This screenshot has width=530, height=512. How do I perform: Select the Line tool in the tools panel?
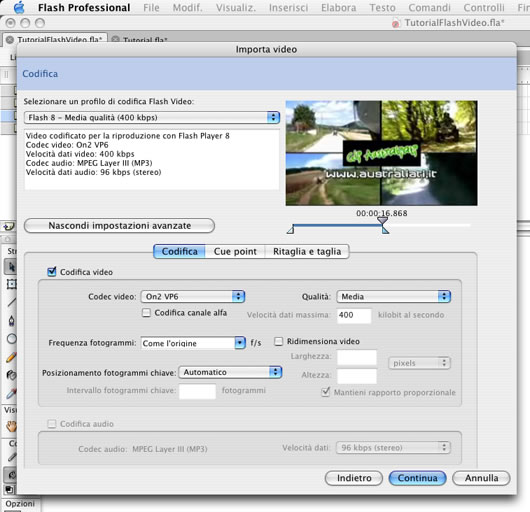coord(11,302)
